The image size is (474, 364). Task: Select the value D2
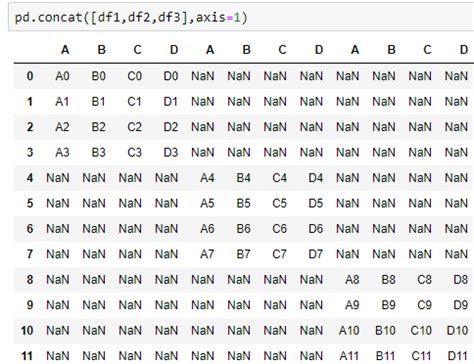click(171, 127)
